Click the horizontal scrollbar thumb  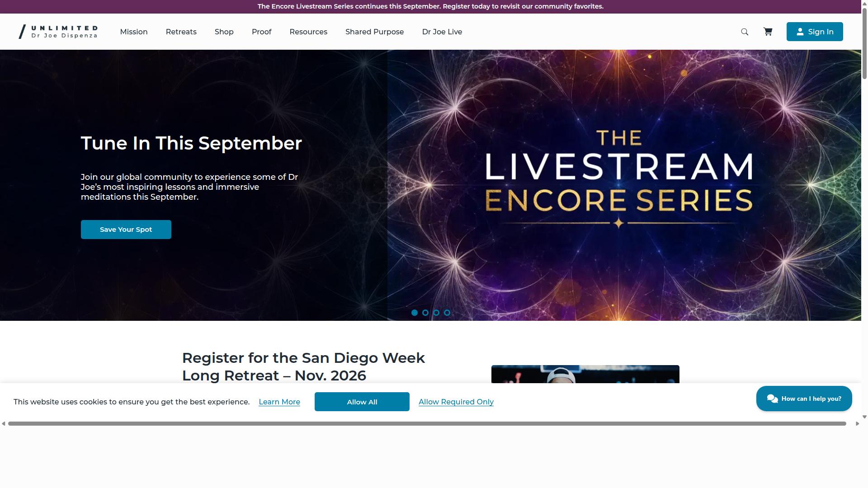427,423
